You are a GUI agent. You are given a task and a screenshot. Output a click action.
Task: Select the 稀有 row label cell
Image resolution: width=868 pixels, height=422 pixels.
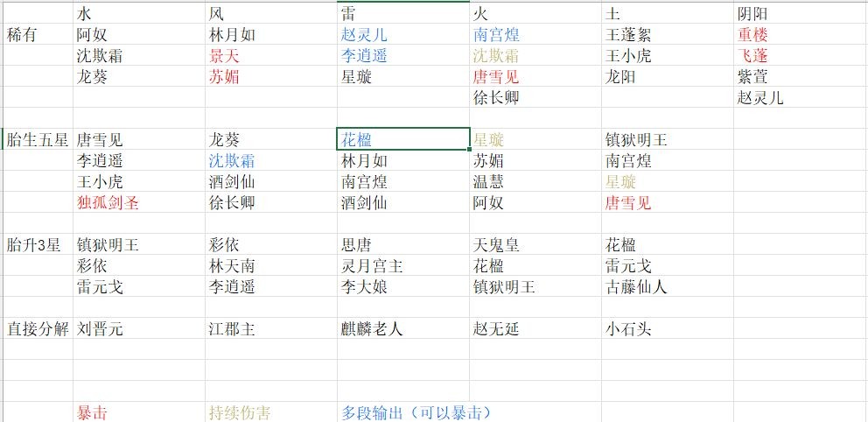[x=38, y=35]
